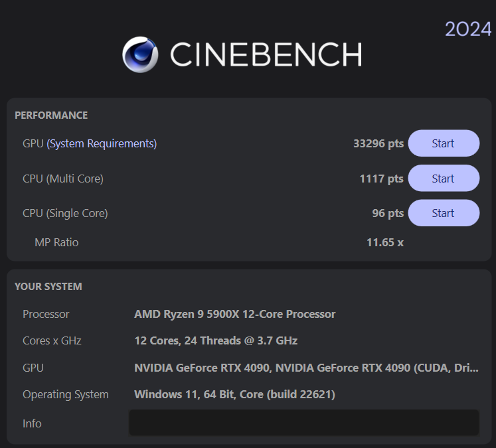Start the CPU Multi Core benchmark
Screen dimensions: 496x448
point(443,179)
